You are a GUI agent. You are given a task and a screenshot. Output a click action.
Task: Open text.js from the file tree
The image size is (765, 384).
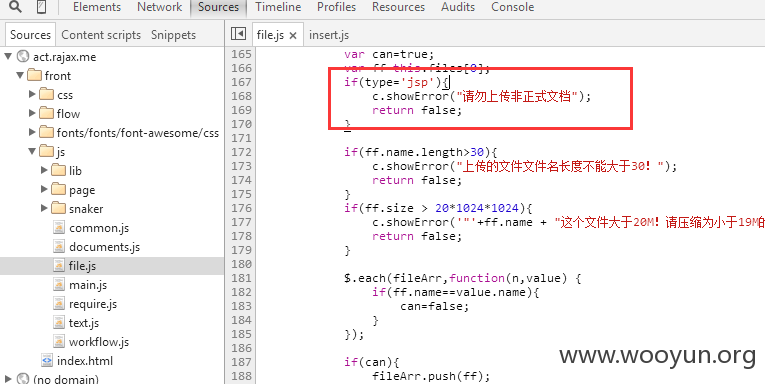click(84, 323)
